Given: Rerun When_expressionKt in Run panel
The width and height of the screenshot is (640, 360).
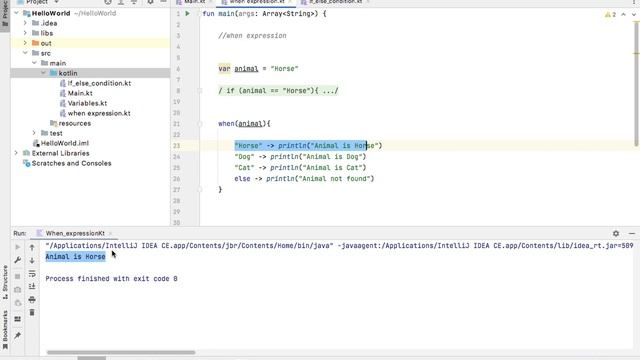Looking at the screenshot, I should [18, 247].
